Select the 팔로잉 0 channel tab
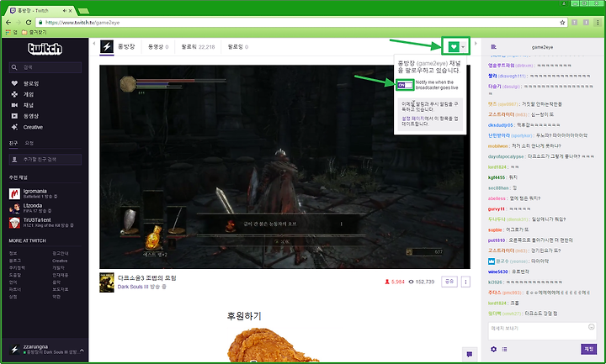Image resolution: width=606 pixels, height=364 pixels. 237,47
